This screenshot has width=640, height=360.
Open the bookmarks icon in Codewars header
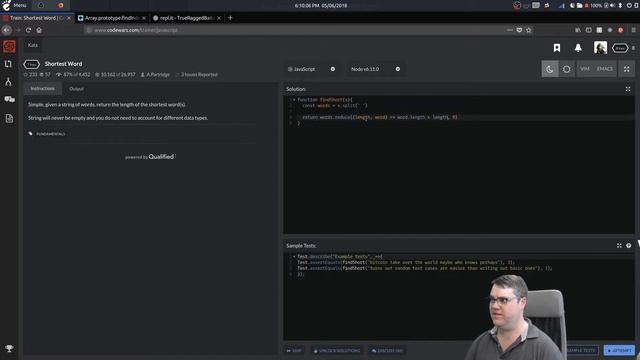tap(557, 48)
